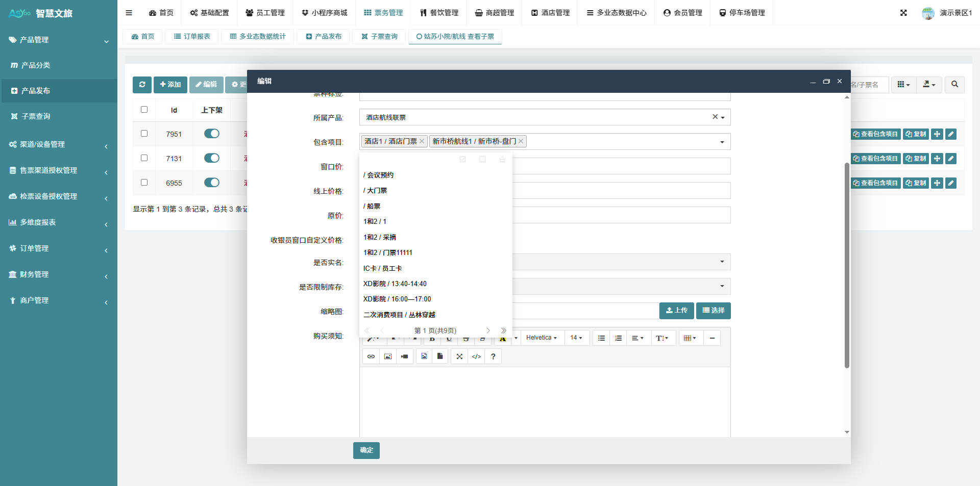Click deselect-all icon in dropdown header
The width and height of the screenshot is (980, 486).
[482, 159]
